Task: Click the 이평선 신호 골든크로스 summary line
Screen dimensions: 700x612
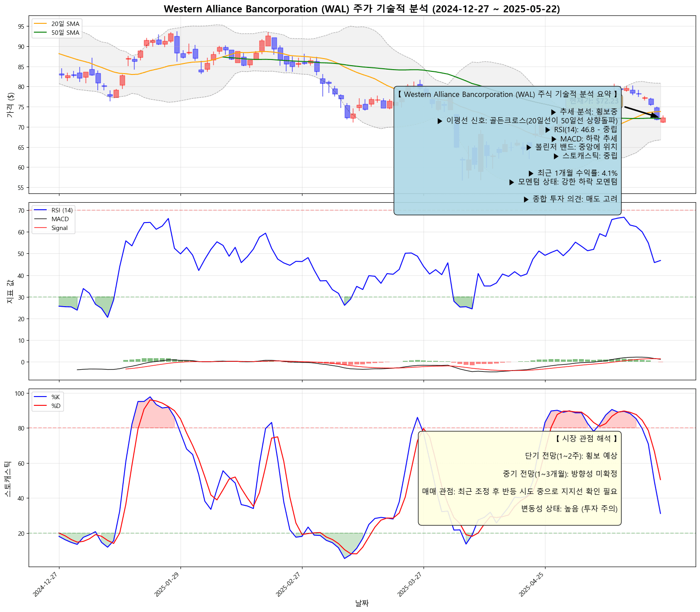Action: tap(527, 121)
